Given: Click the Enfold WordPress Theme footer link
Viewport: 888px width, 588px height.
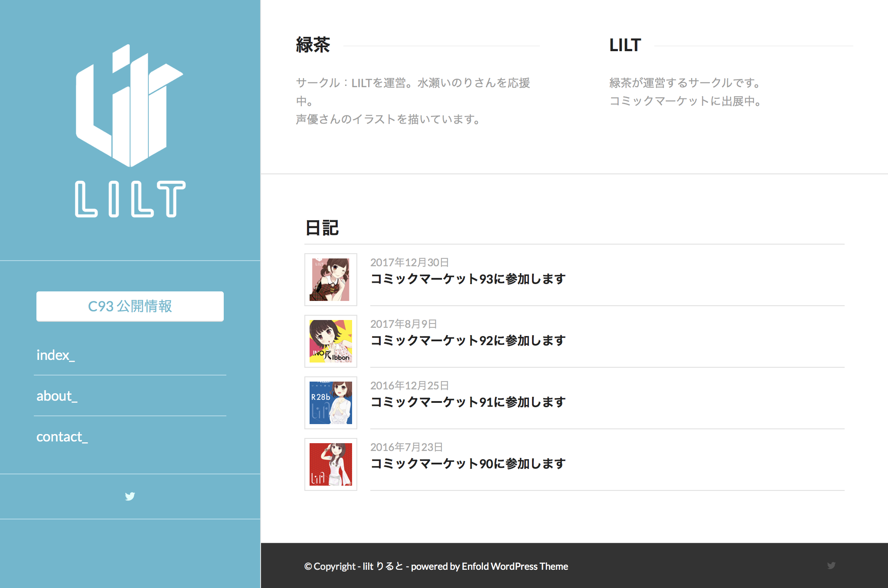Looking at the screenshot, I should point(515,566).
